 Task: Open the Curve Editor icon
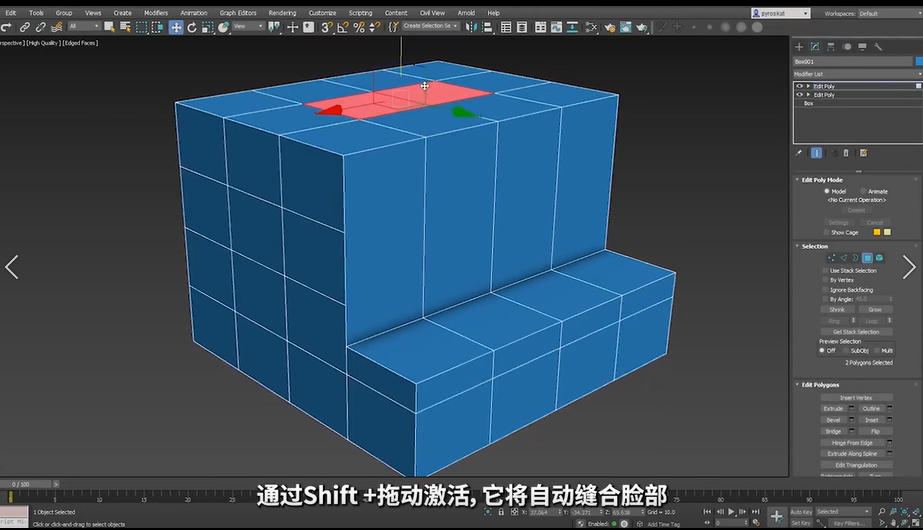556,27
